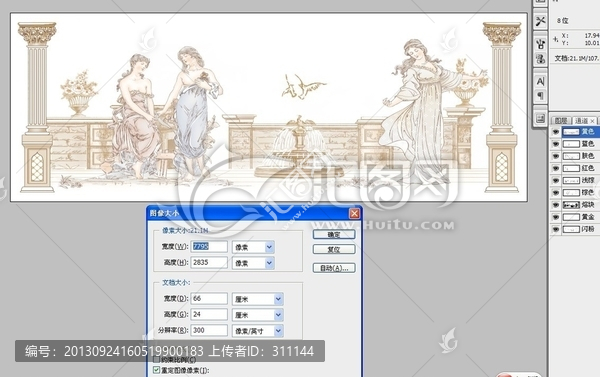Switch to the 图层 tab

561,121
